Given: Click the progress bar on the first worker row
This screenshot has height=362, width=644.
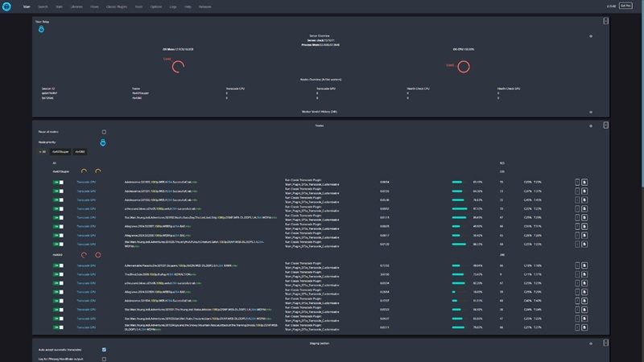Looking at the screenshot, I should click(457, 183).
